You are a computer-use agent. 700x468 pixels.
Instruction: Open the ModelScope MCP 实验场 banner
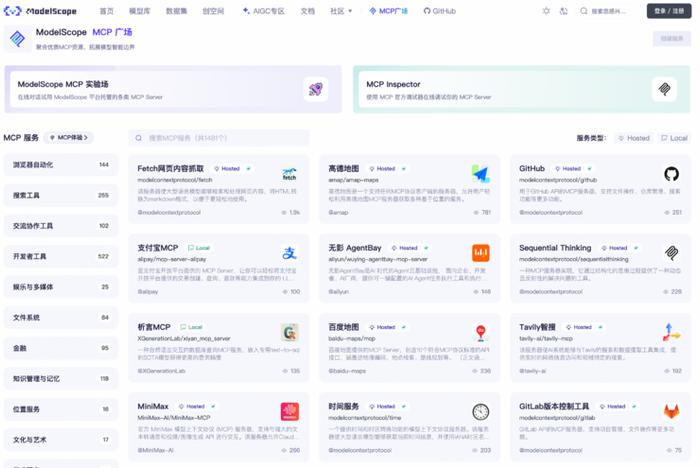click(x=173, y=89)
